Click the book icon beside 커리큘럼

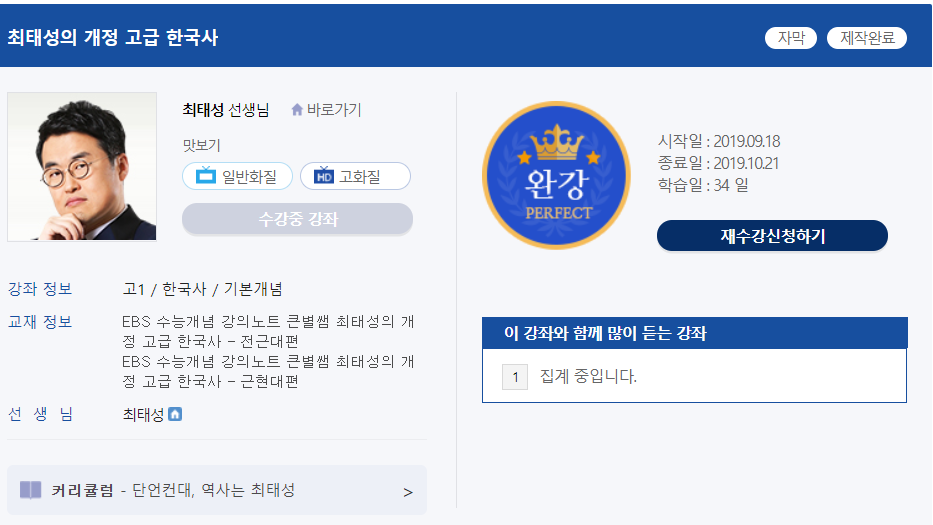[x=30, y=490]
